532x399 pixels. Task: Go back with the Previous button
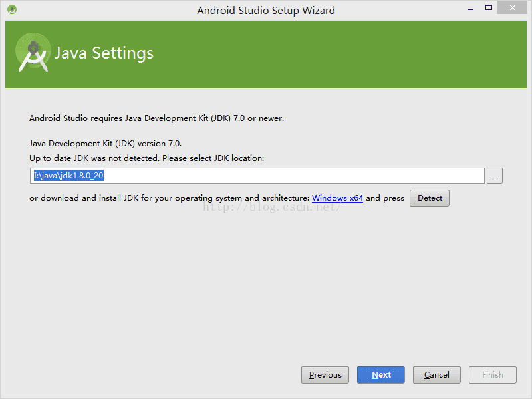coord(325,375)
